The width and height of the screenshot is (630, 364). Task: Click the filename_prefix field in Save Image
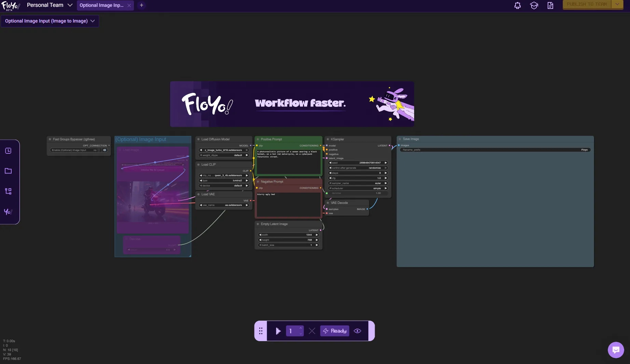[x=495, y=150]
